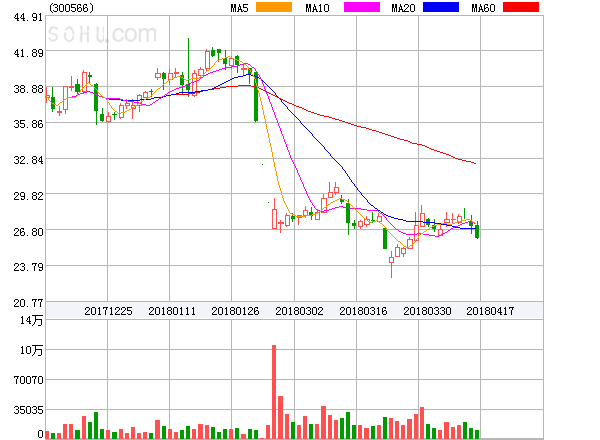Image resolution: width=600 pixels, height=440 pixels.
Task: Click the orange MA5 legend swatch
Action: click(274, 7)
